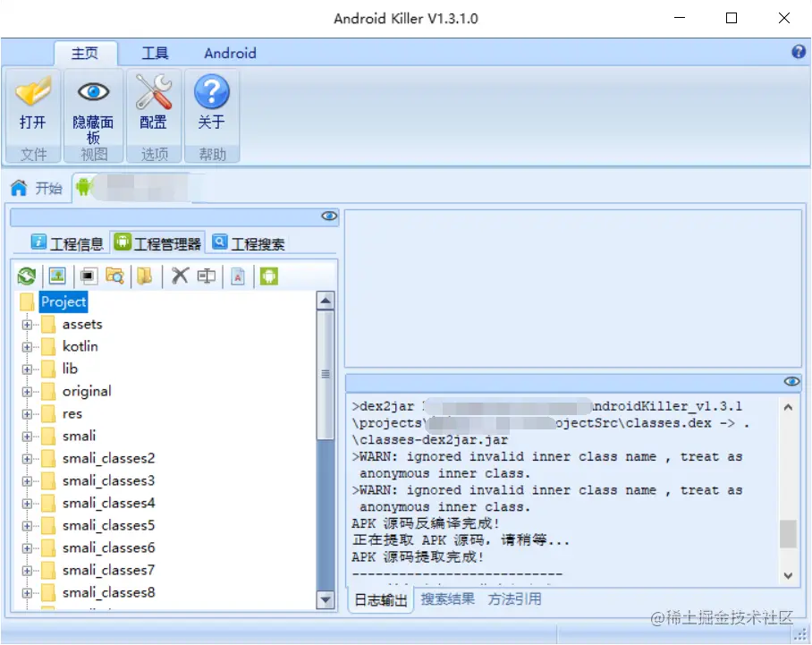Click the folder icon beside the lib row
This screenshot has width=812, height=645.
(48, 369)
